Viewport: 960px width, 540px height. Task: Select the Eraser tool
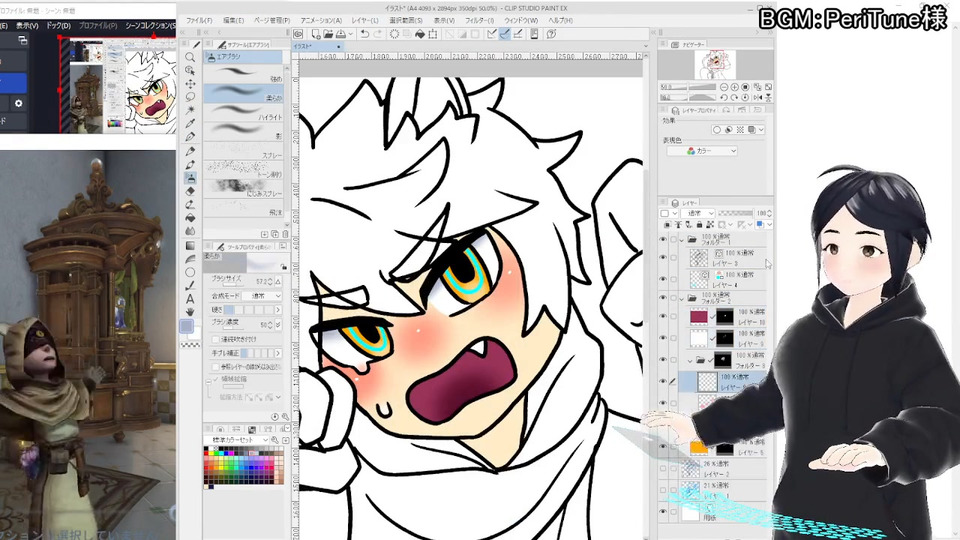click(190, 191)
